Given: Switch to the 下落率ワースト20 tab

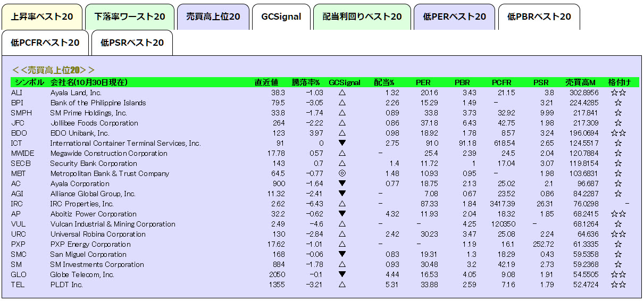Looking at the screenshot, I should (x=130, y=16).
